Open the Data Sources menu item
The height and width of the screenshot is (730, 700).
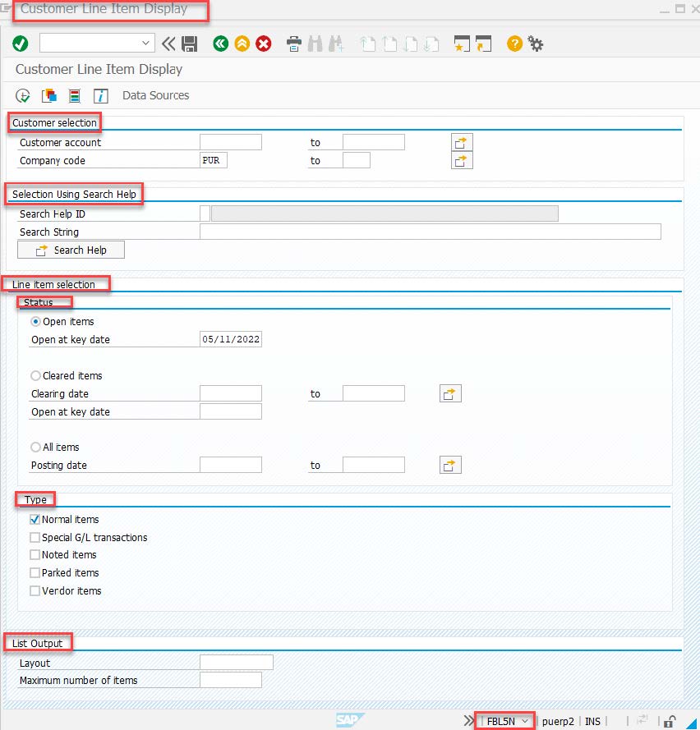tap(155, 95)
